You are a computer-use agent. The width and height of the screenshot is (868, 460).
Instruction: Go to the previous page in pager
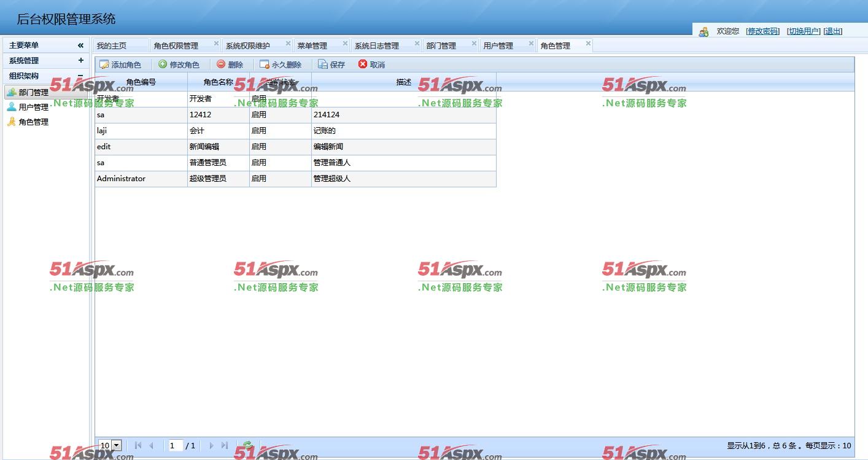tap(152, 445)
